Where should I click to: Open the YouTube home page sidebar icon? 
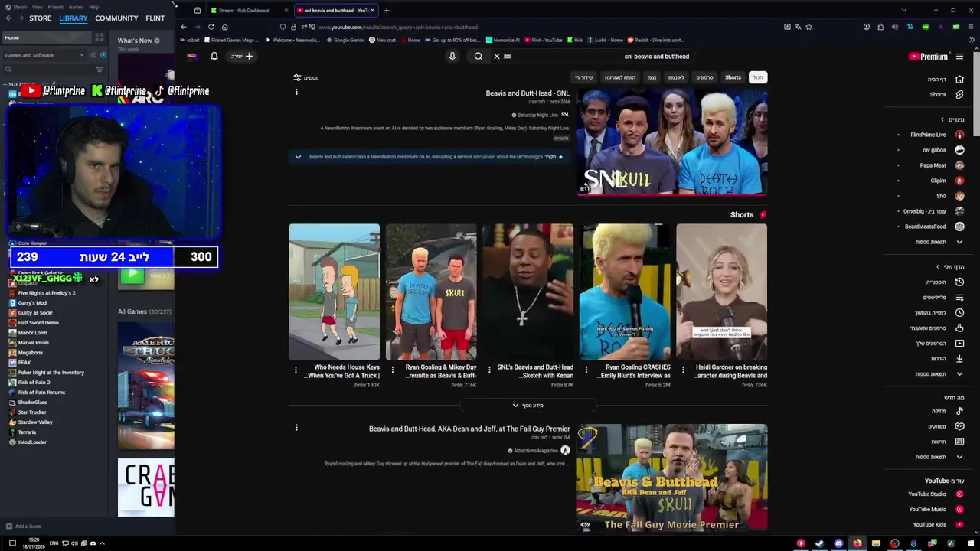tap(959, 80)
